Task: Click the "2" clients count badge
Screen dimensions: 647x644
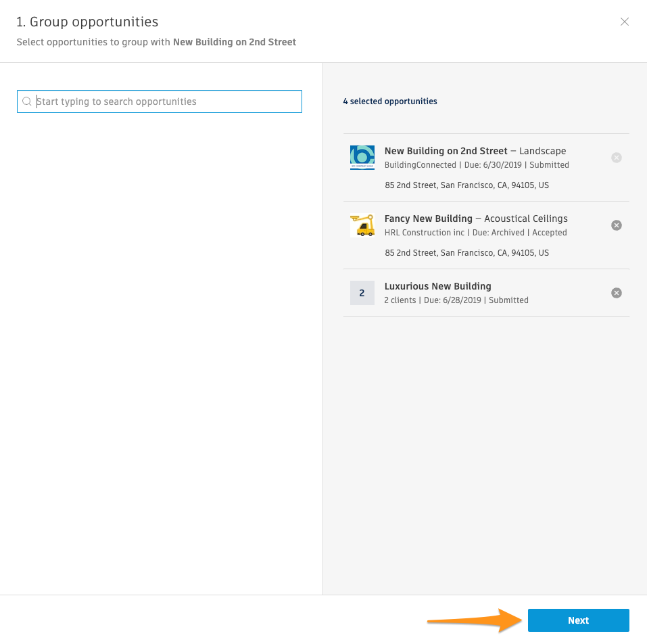Action: coord(362,293)
